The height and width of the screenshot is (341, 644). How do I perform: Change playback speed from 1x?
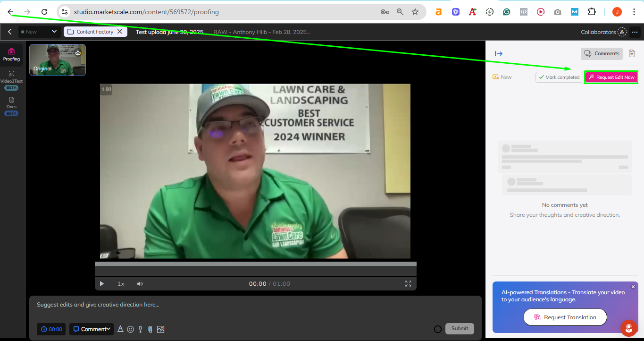click(x=121, y=284)
